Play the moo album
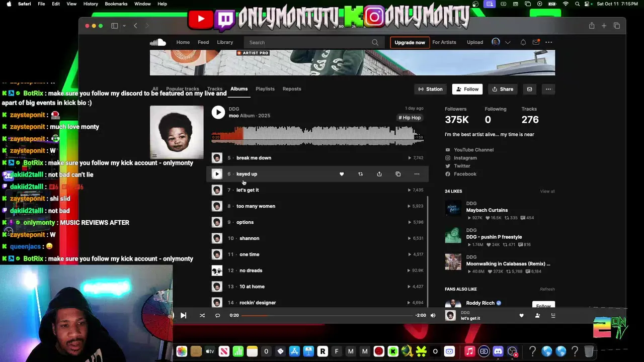This screenshot has width=644, height=362. tap(218, 112)
